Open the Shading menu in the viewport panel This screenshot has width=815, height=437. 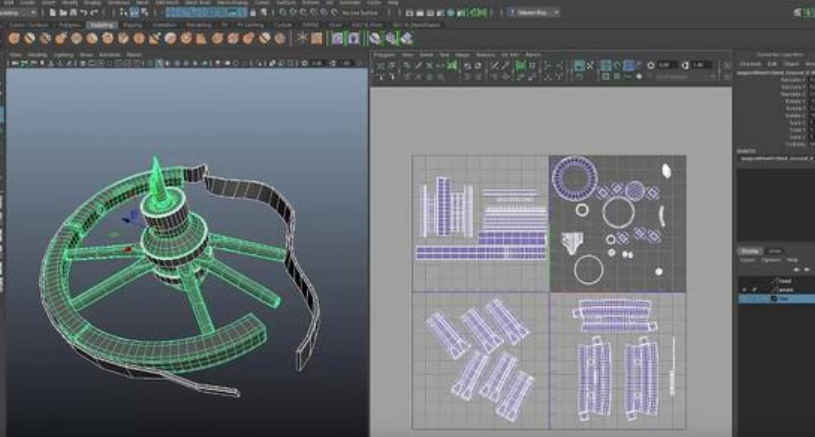point(37,55)
